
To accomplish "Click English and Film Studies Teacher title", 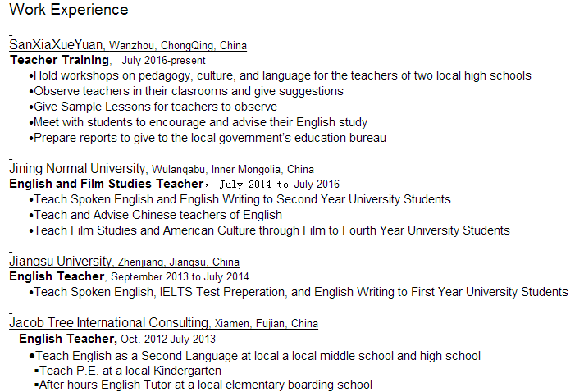I will (105, 184).
